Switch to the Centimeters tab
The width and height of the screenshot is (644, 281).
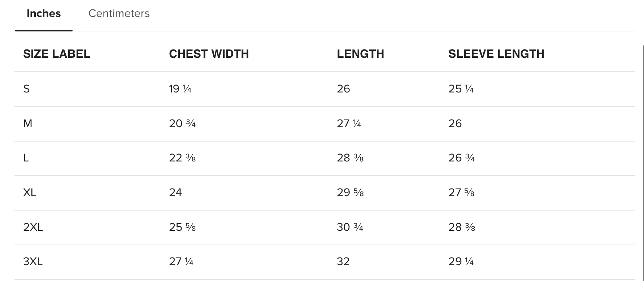pyautogui.click(x=119, y=13)
